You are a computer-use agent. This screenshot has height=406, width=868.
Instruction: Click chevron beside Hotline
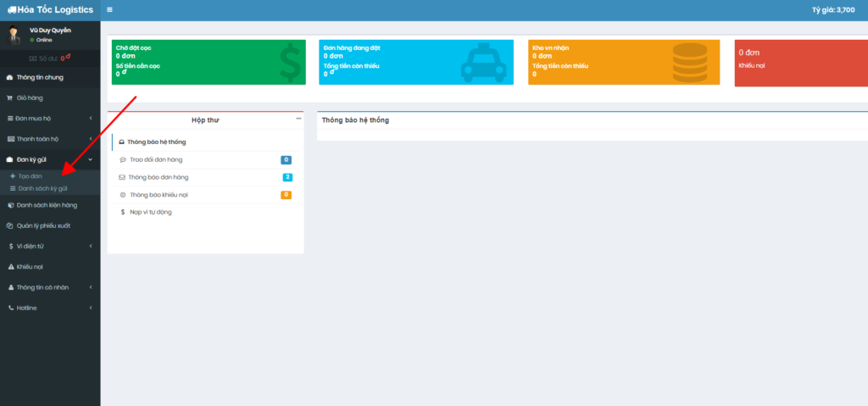tap(90, 308)
